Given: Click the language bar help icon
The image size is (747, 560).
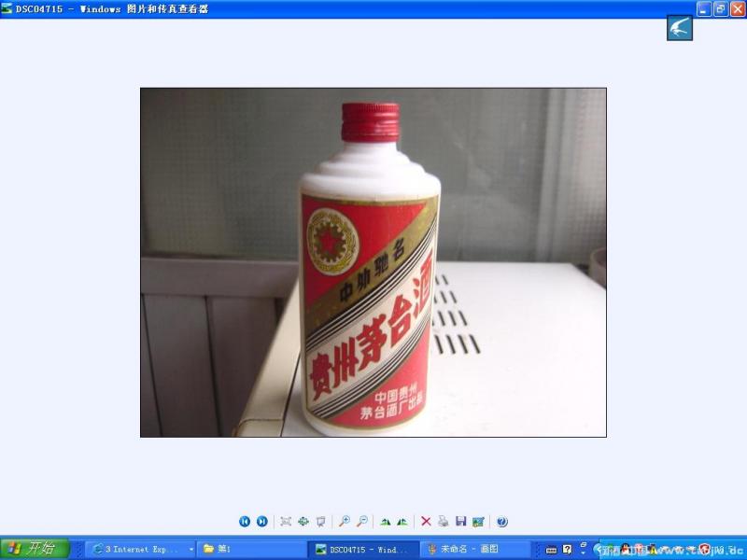Looking at the screenshot, I should click(567, 550).
